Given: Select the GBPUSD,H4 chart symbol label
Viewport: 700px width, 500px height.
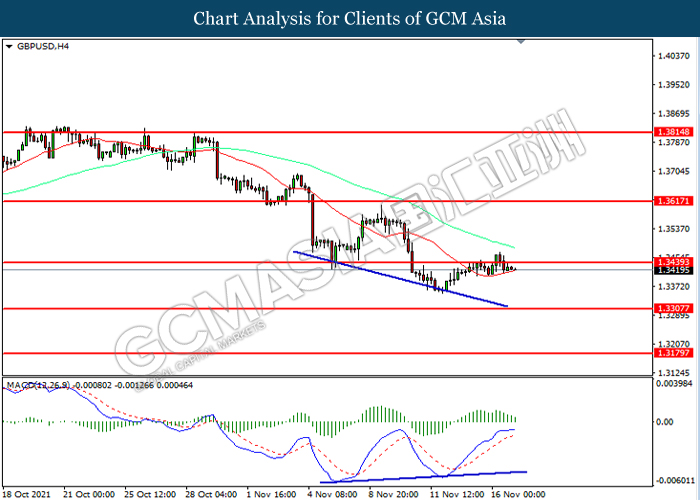Looking at the screenshot, I should pyautogui.click(x=43, y=46).
